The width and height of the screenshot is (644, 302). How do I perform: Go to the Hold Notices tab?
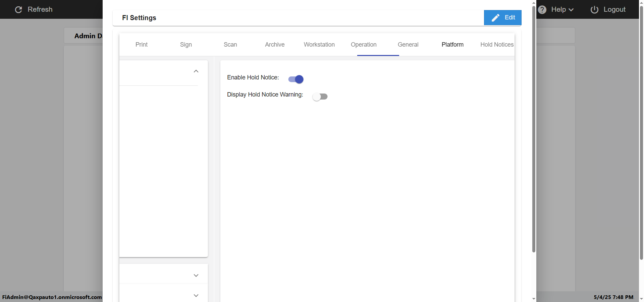(x=497, y=45)
